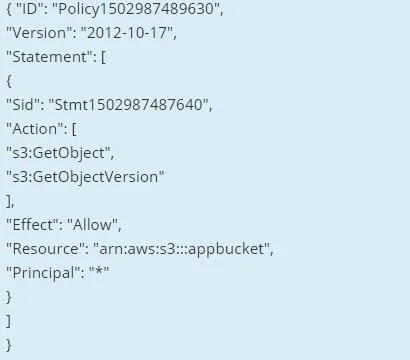Click the "s3:GetObject" action line

point(60,153)
